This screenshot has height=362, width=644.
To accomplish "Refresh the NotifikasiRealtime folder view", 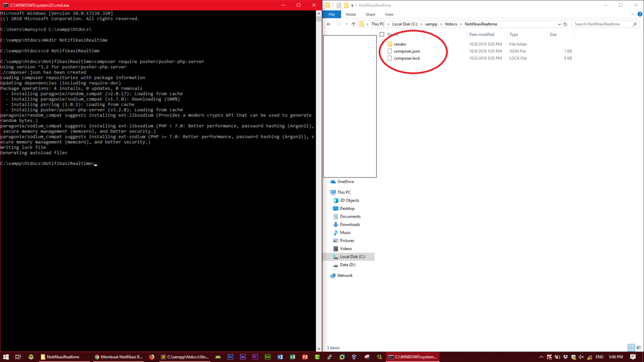I will tap(565, 24).
